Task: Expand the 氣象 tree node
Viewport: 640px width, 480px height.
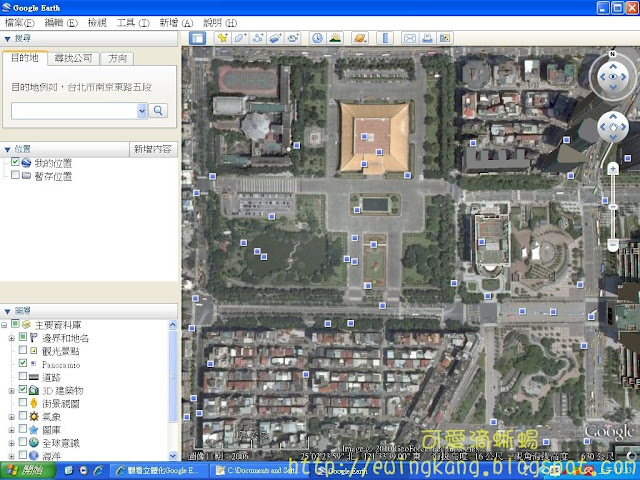Action: (x=11, y=417)
